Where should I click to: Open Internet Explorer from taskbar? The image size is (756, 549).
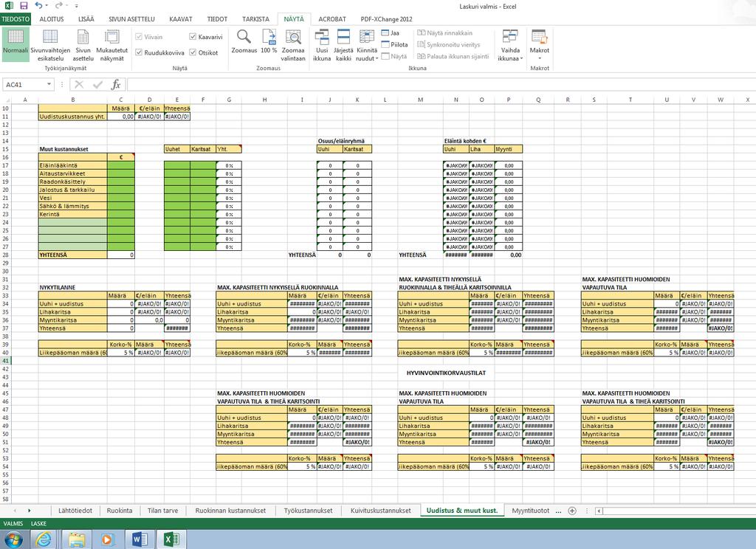pos(43,539)
